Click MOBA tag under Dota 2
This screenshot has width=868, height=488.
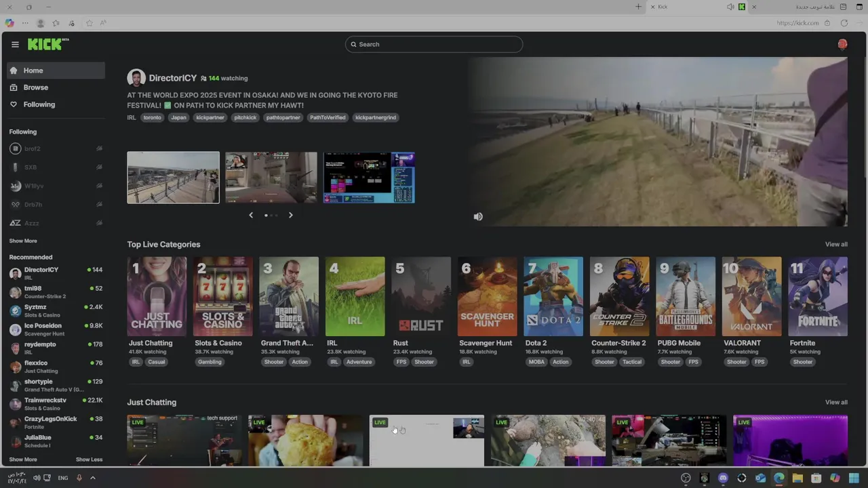[536, 362]
